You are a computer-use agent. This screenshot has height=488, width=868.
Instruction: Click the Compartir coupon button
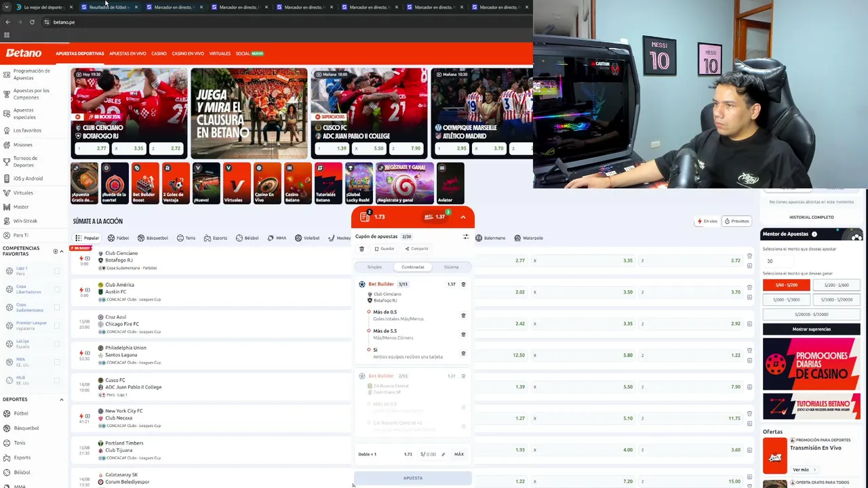pos(417,249)
